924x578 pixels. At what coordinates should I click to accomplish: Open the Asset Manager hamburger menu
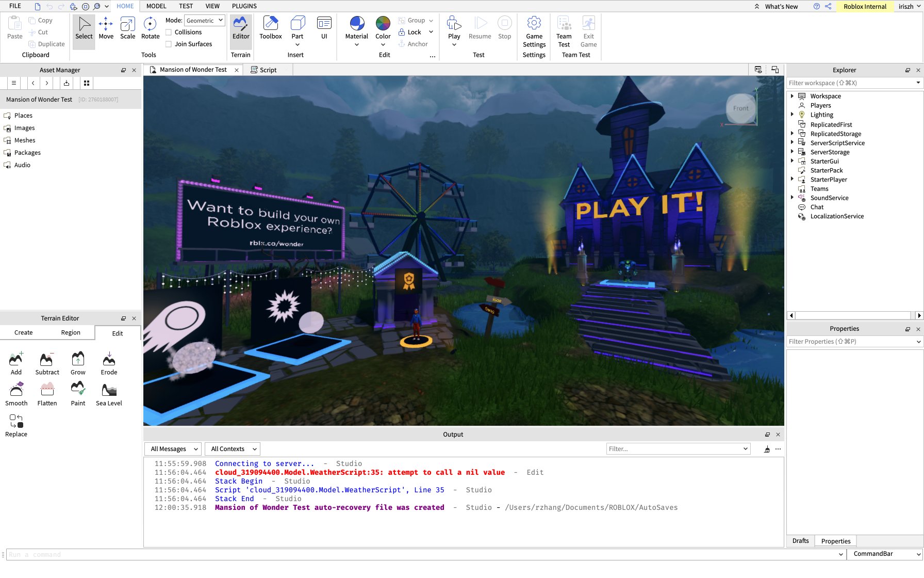pos(14,83)
